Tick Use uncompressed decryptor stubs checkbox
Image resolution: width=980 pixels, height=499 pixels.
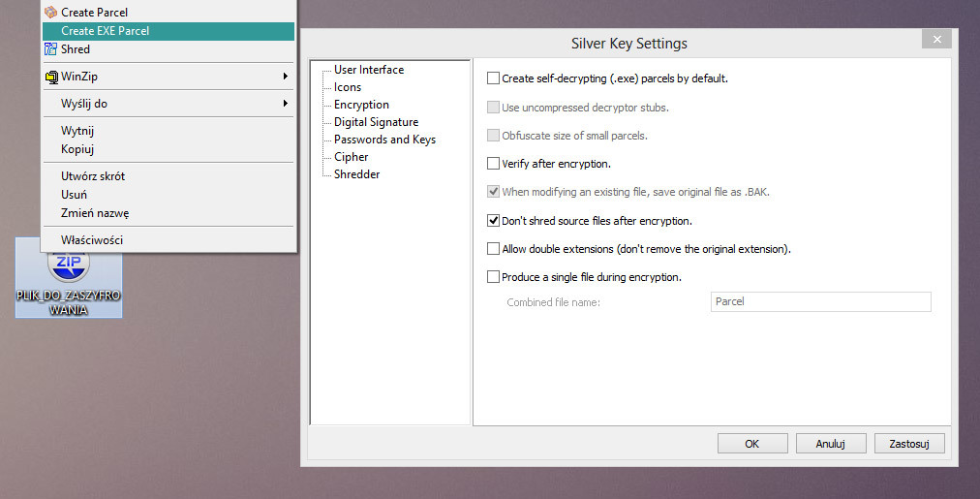click(x=493, y=107)
